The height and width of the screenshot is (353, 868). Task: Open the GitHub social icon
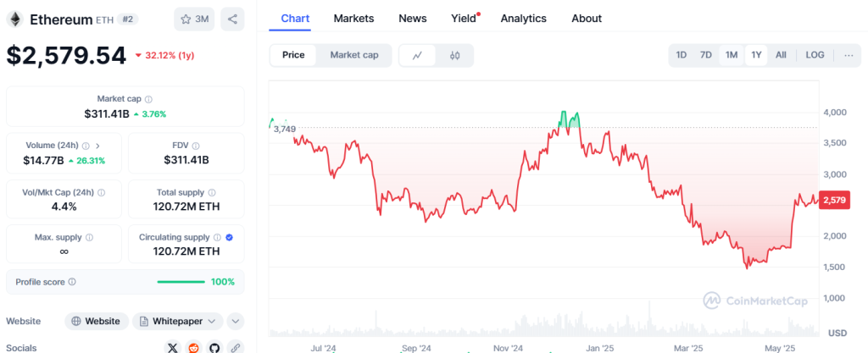(214, 347)
